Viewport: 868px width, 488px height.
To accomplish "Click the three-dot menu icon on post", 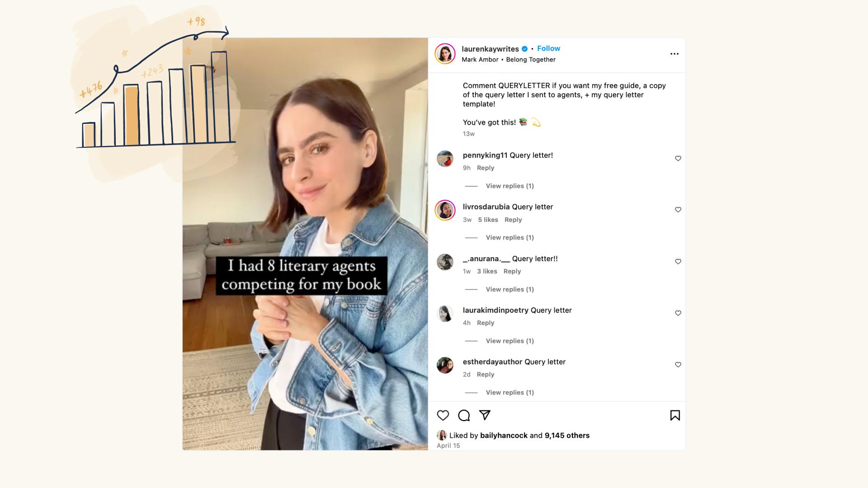I will [x=674, y=54].
